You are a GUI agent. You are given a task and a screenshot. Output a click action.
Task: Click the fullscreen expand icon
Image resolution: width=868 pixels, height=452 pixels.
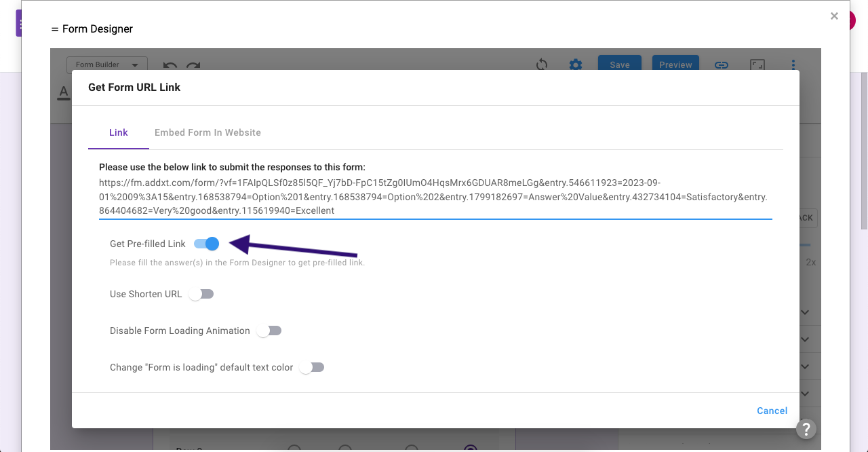tap(757, 64)
